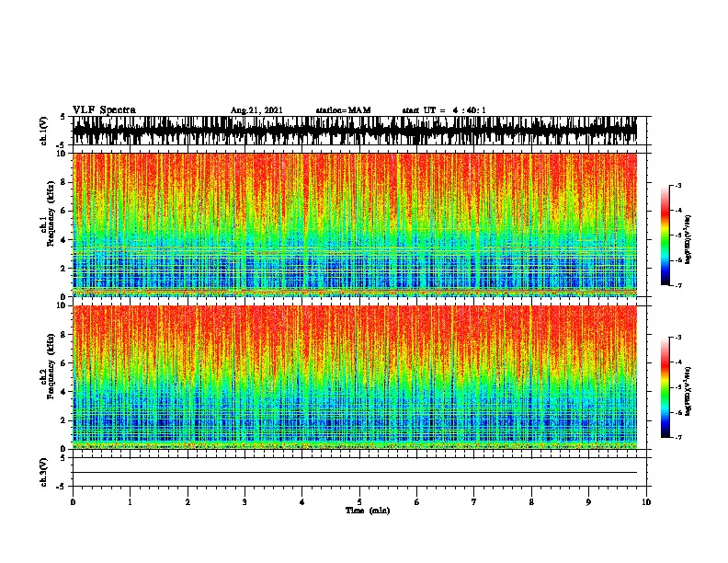Select the date text 'Aug.21, 2021'
The width and height of the screenshot is (728, 563).
point(256,110)
